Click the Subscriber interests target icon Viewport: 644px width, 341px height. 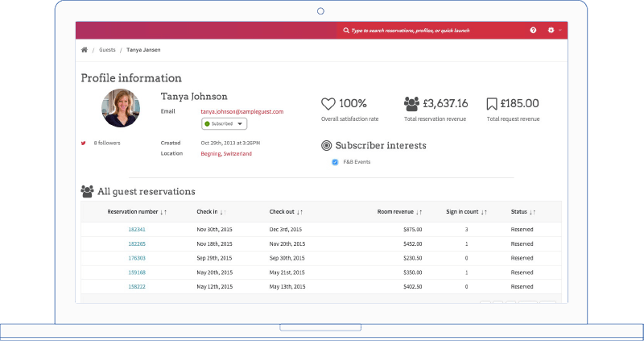pos(326,146)
